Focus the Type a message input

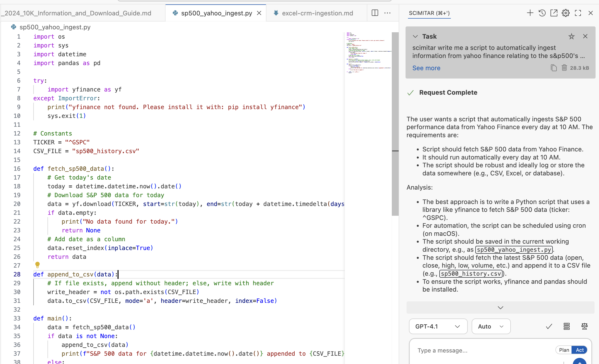(x=482, y=351)
